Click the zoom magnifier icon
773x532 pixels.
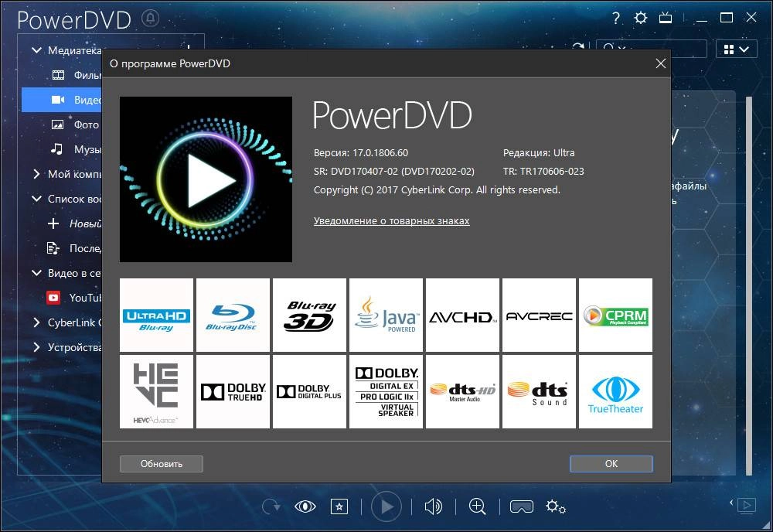(477, 506)
